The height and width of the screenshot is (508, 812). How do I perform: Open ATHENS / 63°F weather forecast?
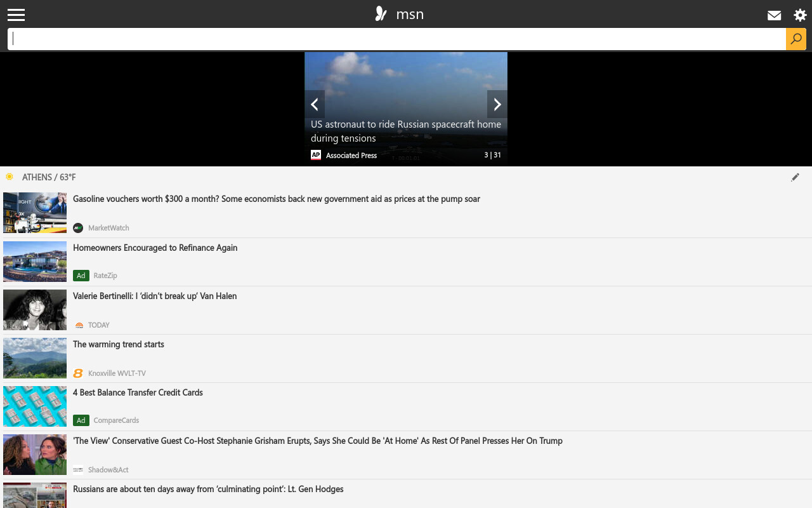click(49, 177)
